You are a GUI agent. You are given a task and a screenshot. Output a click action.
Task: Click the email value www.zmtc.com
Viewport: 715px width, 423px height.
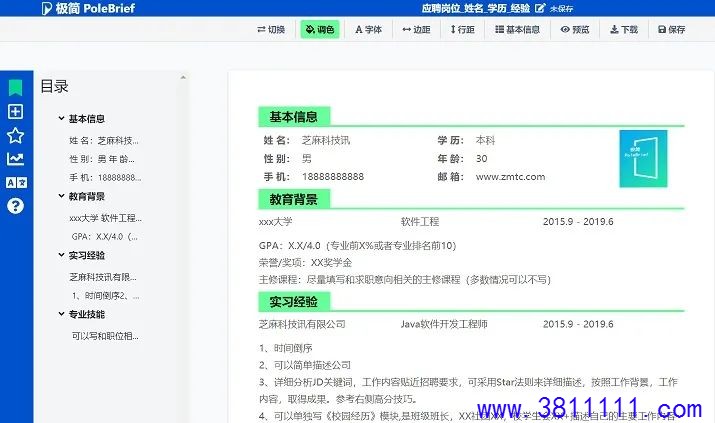[510, 177]
